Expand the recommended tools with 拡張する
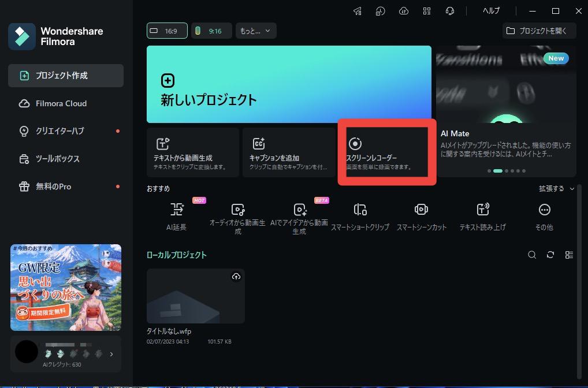Viewport: 588px width, 388px height. click(x=556, y=189)
